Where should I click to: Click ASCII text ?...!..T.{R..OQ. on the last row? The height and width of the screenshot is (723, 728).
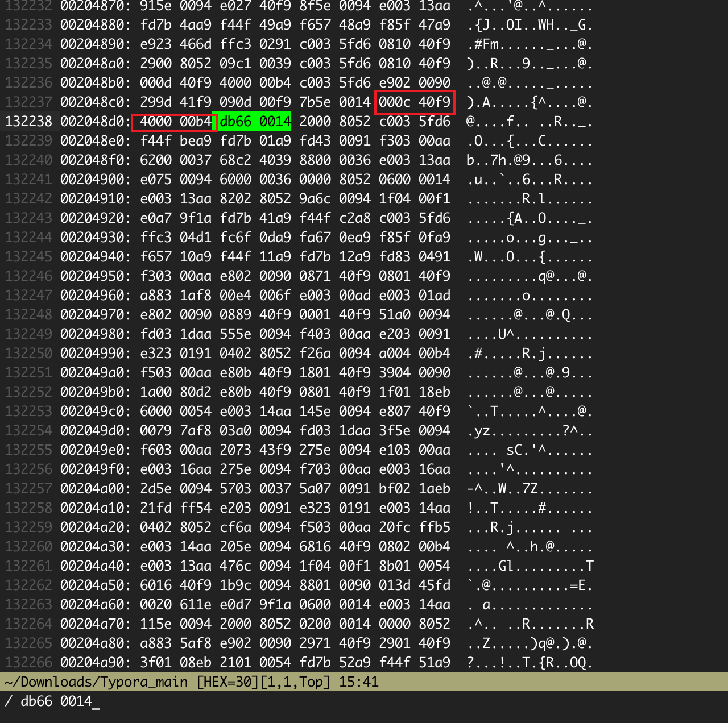click(530, 663)
